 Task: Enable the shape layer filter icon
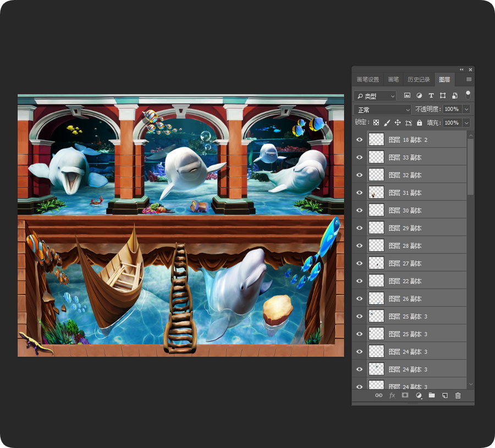point(443,95)
